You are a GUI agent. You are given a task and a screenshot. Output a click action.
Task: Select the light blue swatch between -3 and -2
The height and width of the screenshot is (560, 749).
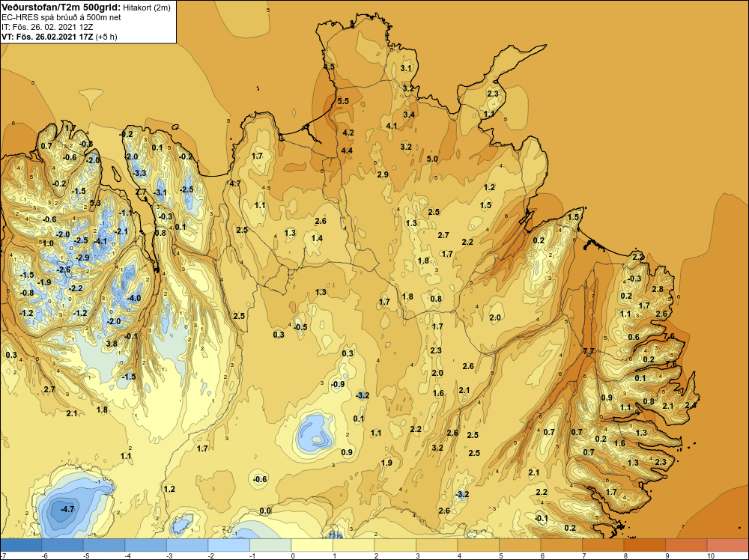pyautogui.click(x=187, y=545)
